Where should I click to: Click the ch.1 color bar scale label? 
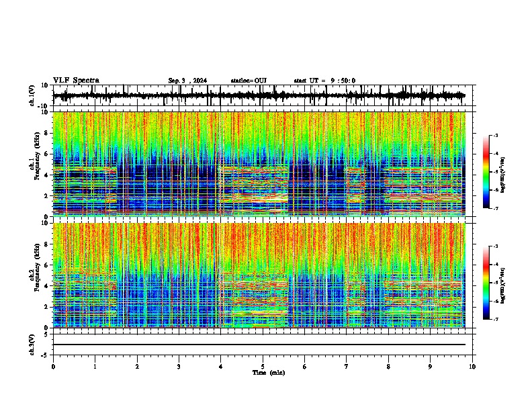point(503,175)
